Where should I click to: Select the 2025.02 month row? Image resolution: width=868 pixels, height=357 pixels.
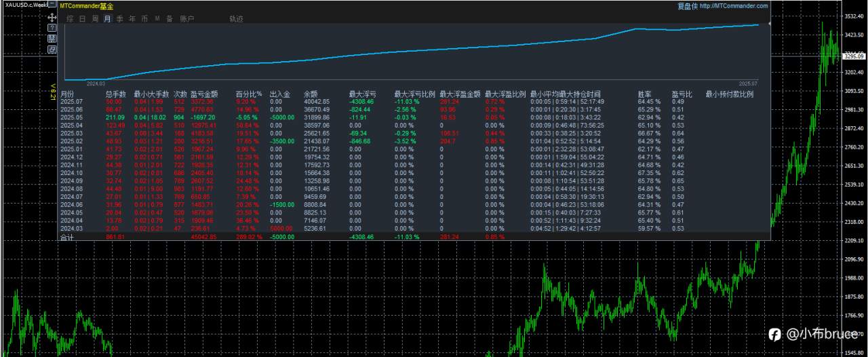click(415, 141)
